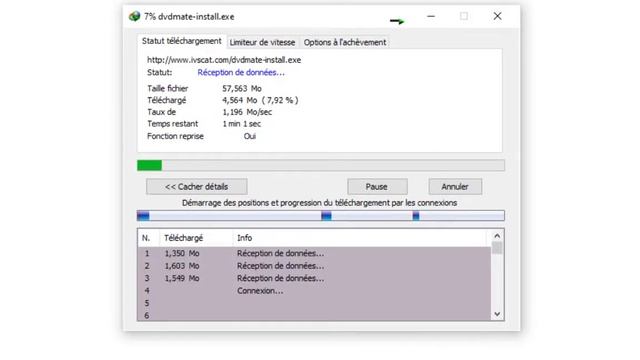Select connection row 4 showing Connexion...
Screen dimensions: 640x360
coord(314,291)
